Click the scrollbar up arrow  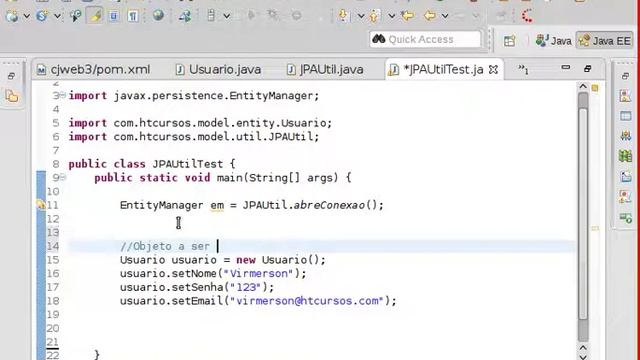click(x=583, y=87)
